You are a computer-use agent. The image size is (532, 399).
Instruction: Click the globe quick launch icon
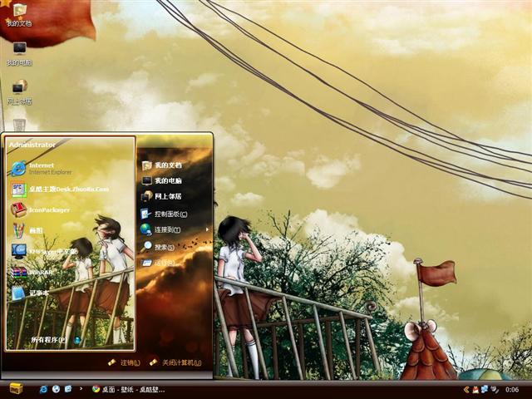pos(56,389)
